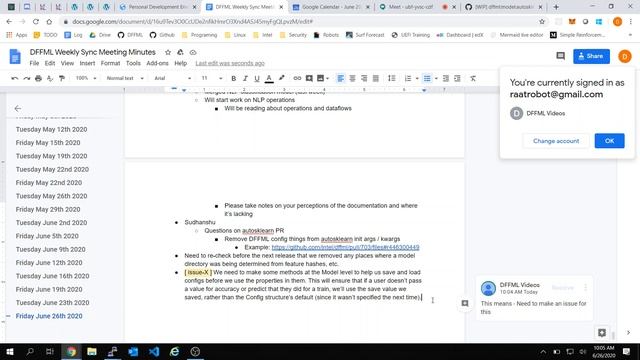Open the Edit menu
Image resolution: width=640 pixels, height=360 pixels.
[50, 63]
